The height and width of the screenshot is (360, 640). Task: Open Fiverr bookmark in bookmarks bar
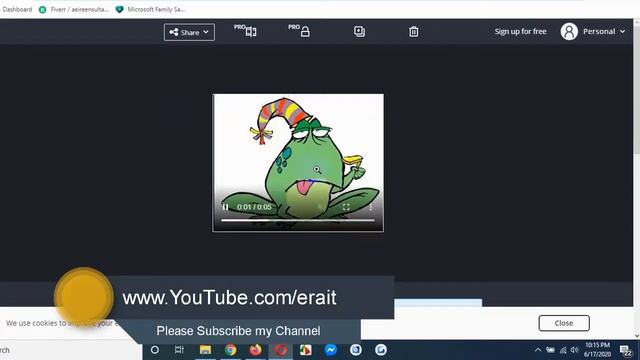tap(74, 9)
